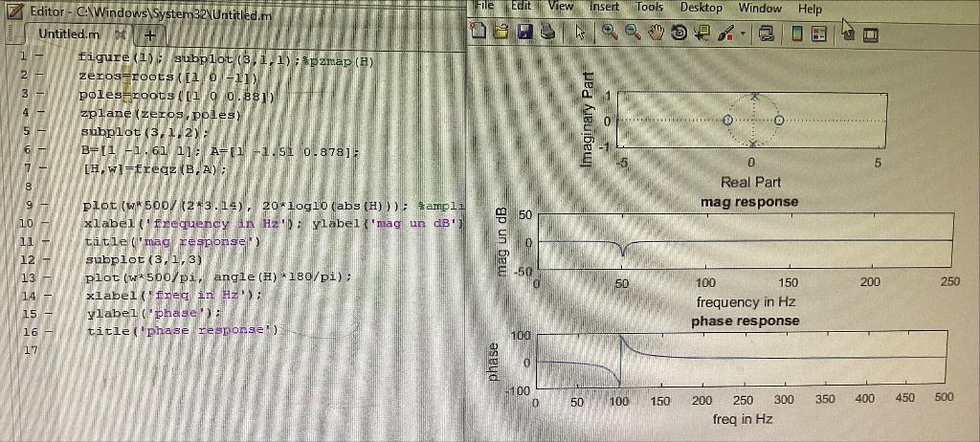980x442 pixels.
Task: Click the Hide Plot Tools icon
Action: (x=848, y=34)
